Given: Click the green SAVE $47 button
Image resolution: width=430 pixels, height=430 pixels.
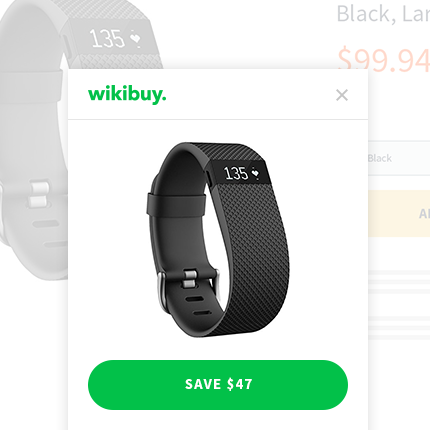Looking at the screenshot, I should click(218, 385).
